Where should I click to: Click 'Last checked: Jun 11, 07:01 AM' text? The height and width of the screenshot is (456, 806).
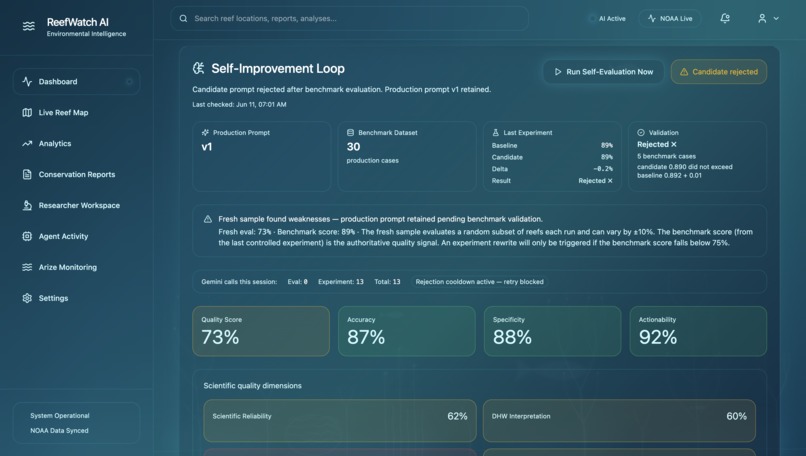(239, 104)
